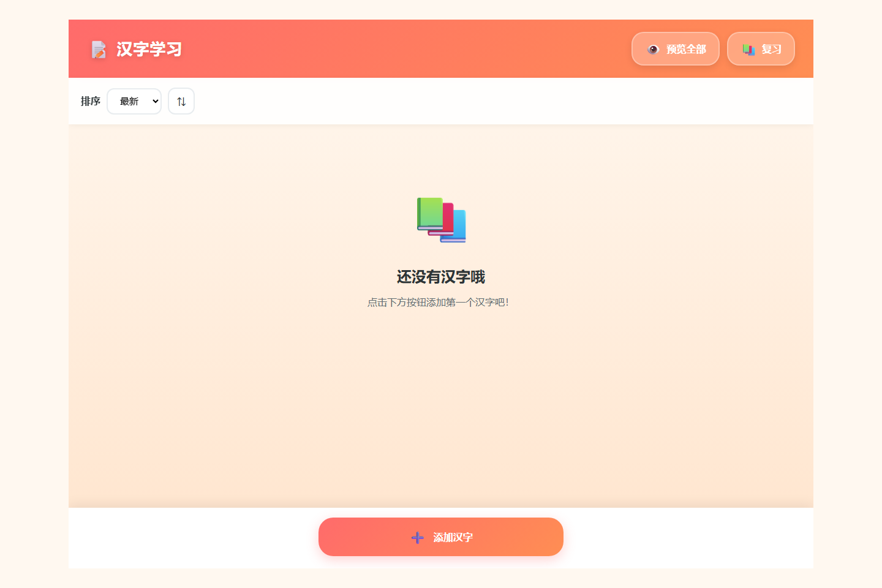Click the stacked books empty-state icon
This screenshot has width=882, height=588.
point(441,220)
